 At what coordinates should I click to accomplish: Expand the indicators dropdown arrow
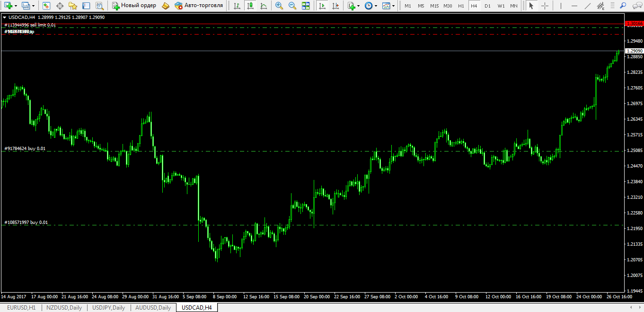pyautogui.click(x=358, y=6)
